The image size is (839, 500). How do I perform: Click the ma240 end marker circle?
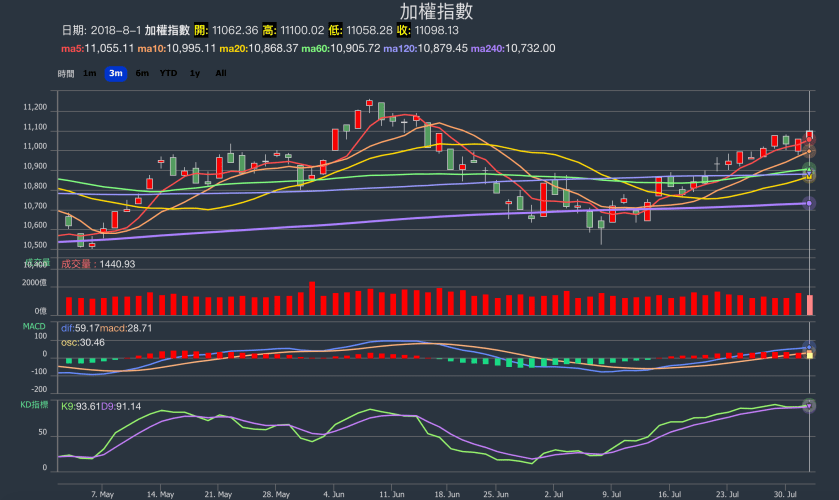coord(809,203)
